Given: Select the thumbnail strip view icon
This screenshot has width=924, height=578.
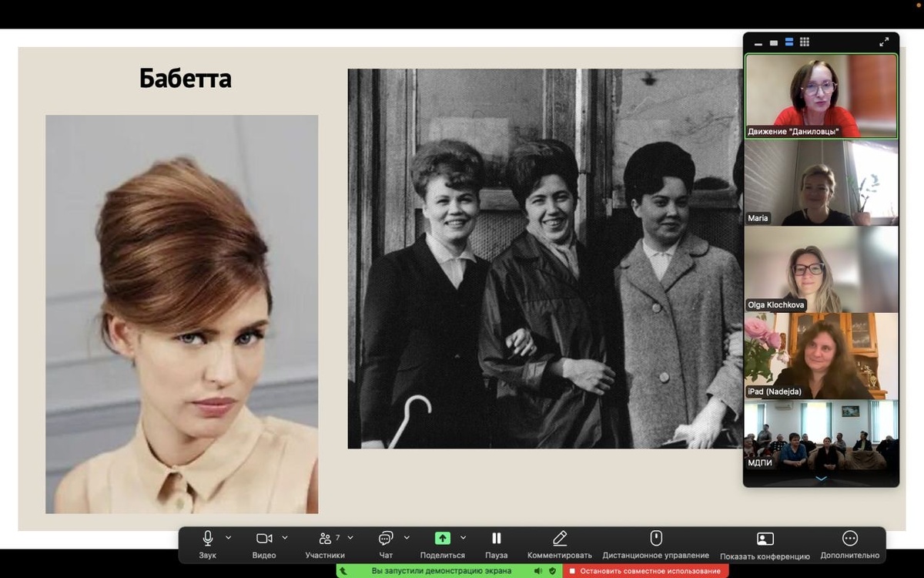Looking at the screenshot, I should pos(789,42).
